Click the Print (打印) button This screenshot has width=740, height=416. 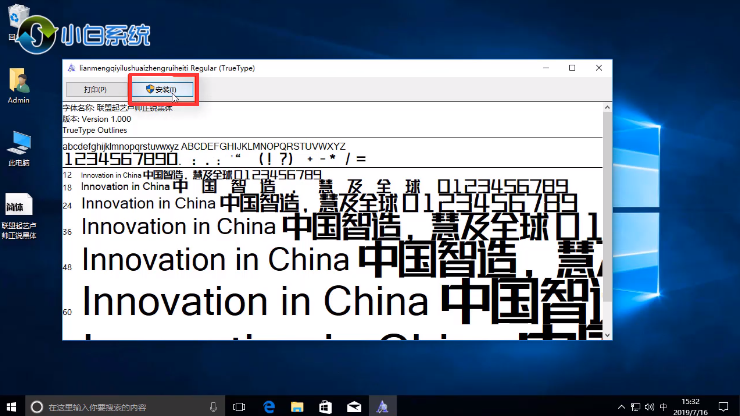click(x=95, y=89)
